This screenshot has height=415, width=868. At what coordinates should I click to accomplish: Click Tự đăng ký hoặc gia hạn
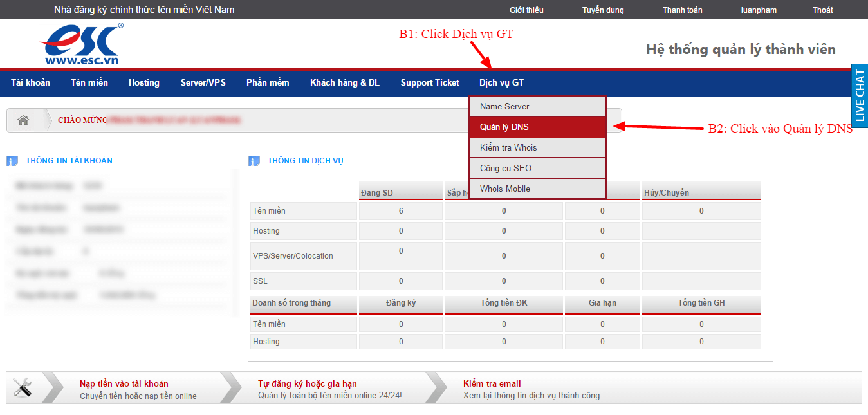[x=308, y=383]
